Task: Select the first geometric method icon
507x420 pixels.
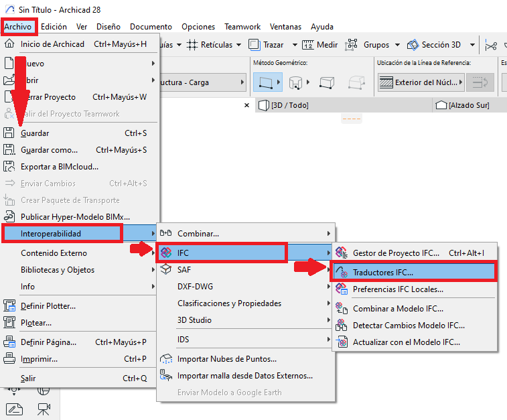Action: 267,82
